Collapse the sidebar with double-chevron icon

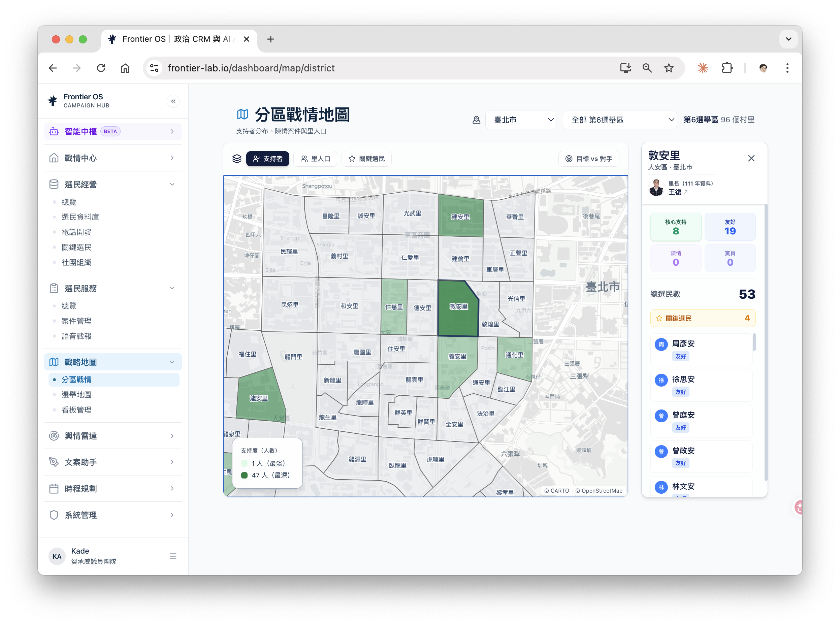173,101
